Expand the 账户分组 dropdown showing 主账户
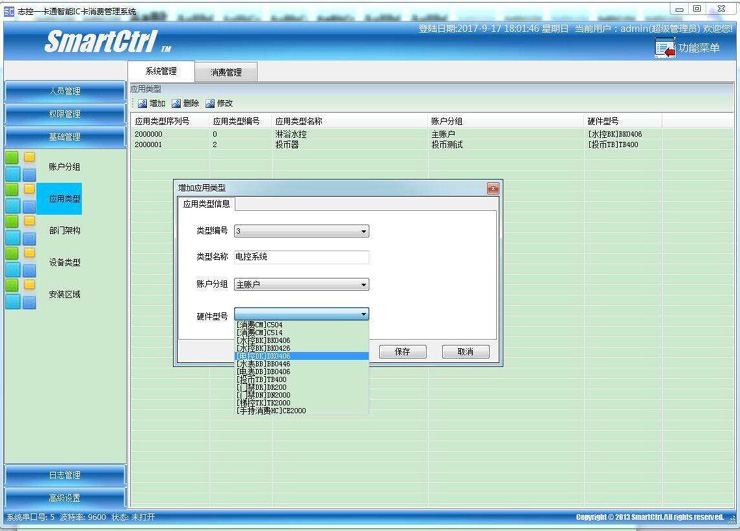This screenshot has width=740, height=531. (x=364, y=285)
